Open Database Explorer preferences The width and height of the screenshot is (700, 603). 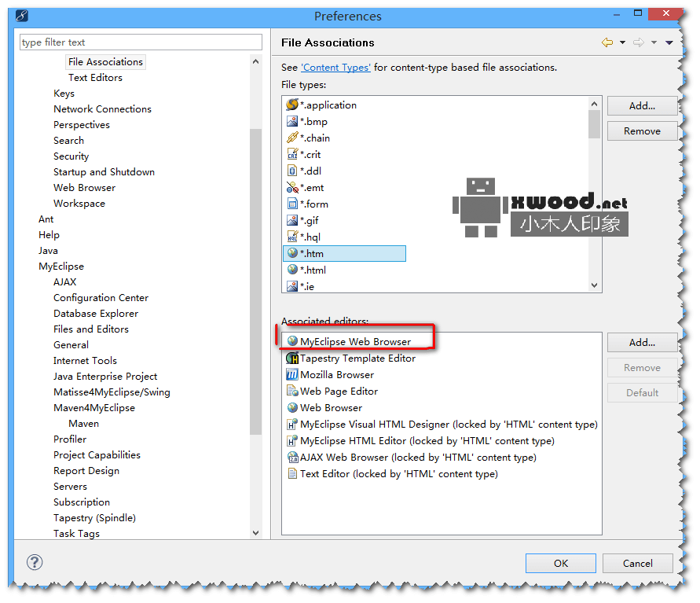pyautogui.click(x=96, y=314)
